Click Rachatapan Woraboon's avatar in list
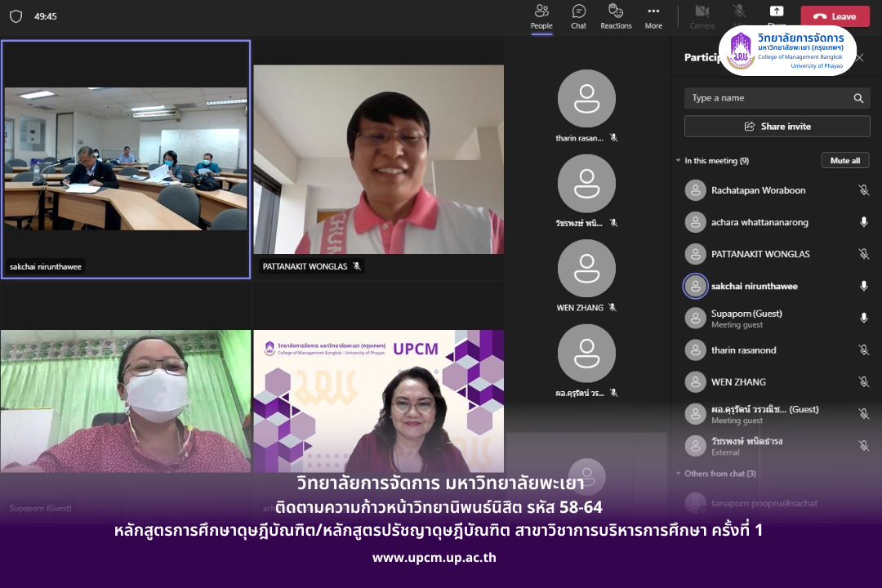882x588 pixels. (695, 190)
